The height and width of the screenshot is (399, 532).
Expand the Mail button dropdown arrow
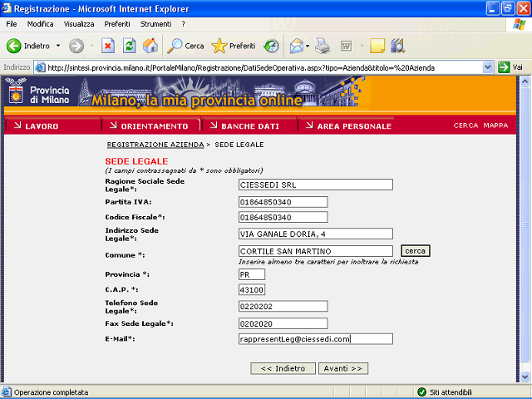click(308, 46)
